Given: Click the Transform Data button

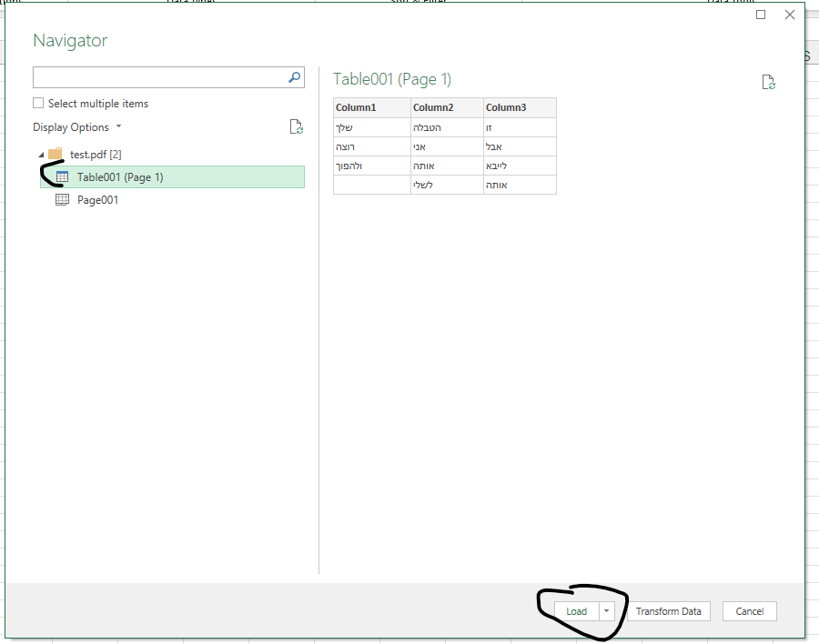Looking at the screenshot, I should (x=669, y=611).
